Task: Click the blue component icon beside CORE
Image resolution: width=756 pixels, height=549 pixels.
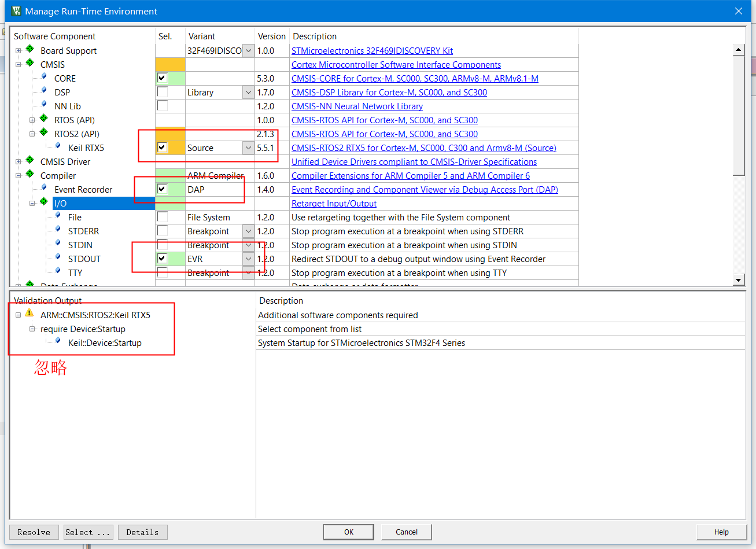Action: click(44, 77)
